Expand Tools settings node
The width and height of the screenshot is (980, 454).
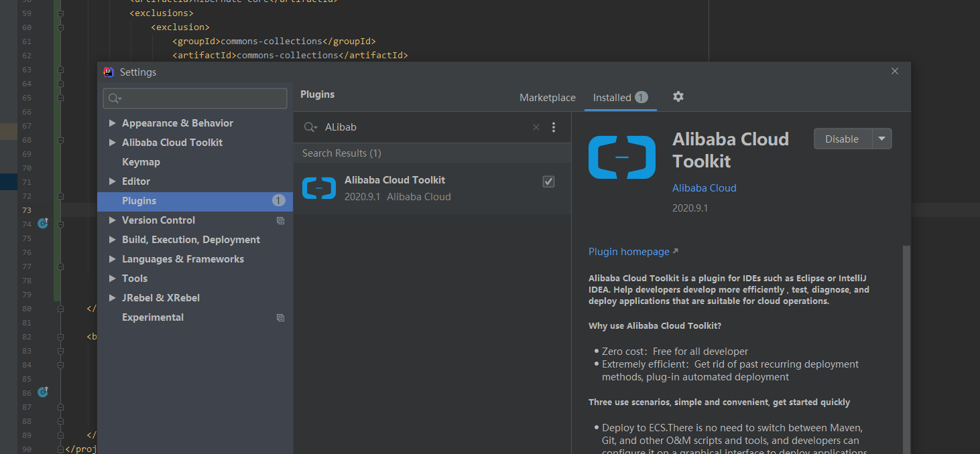[113, 279]
